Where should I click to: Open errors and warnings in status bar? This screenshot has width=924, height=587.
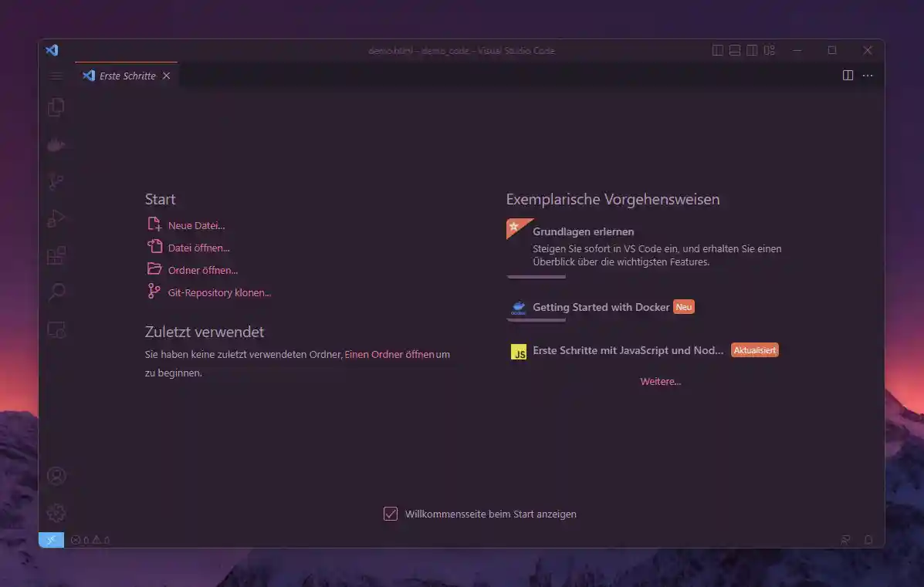tap(90, 540)
